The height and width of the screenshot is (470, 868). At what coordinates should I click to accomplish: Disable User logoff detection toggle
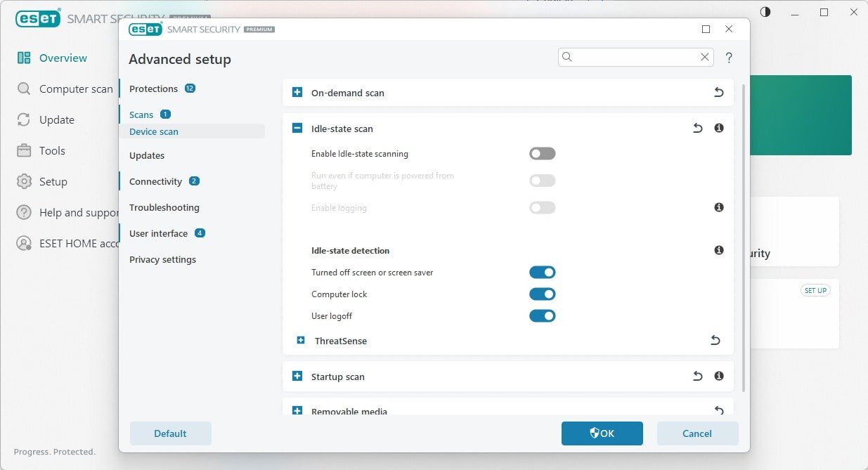point(543,316)
